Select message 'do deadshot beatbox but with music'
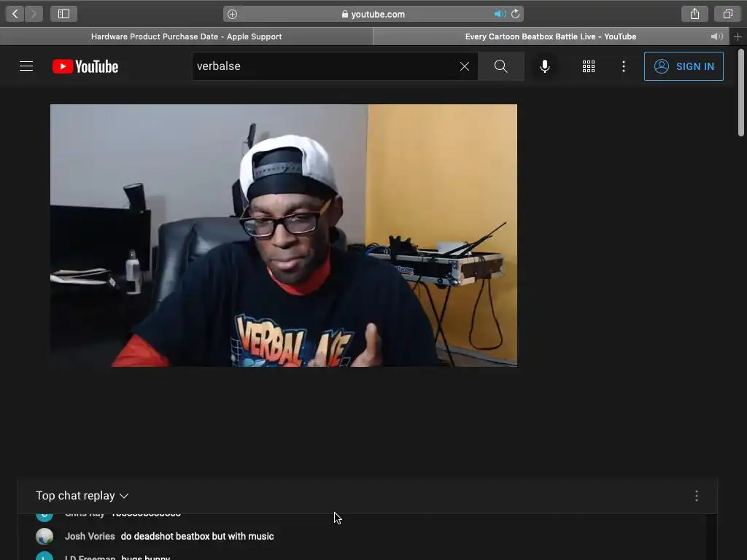747x560 pixels. (197, 536)
